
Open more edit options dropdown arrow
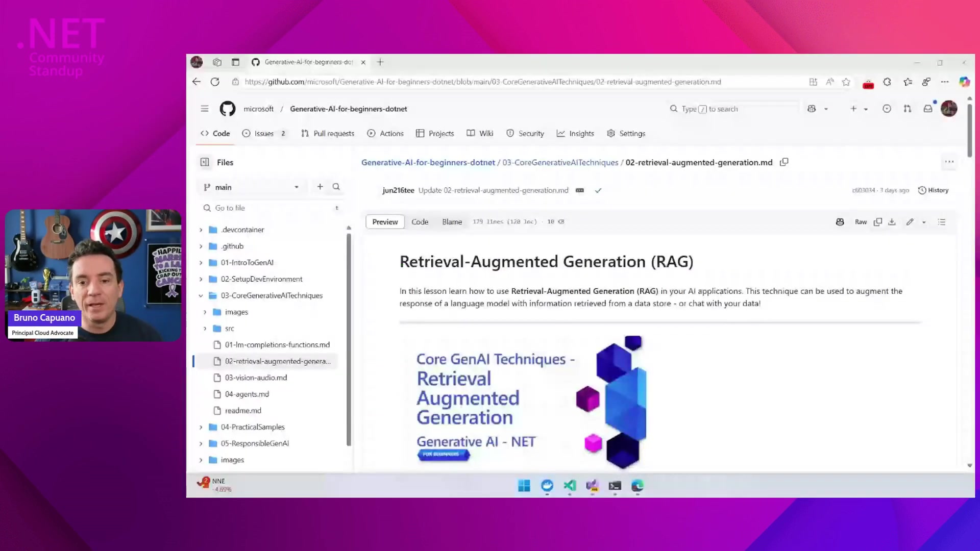924,222
